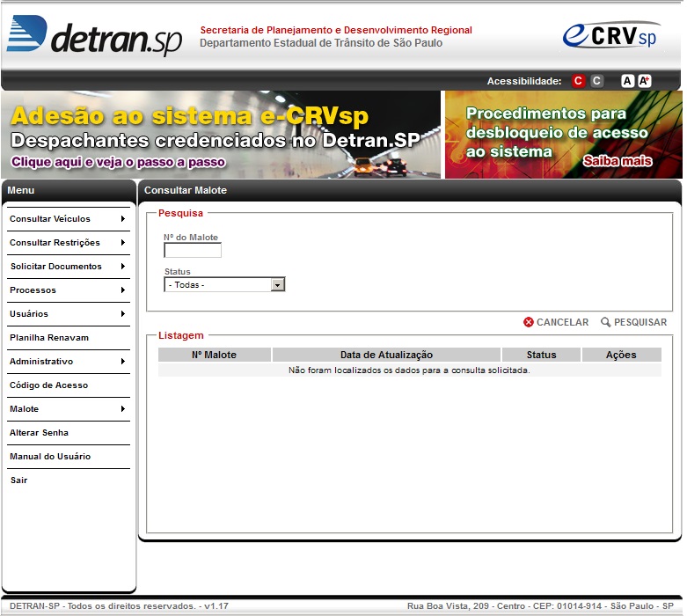This screenshot has width=687, height=616.
Task: Click 'Clique aqui e veja o passo a passo'
Action: pyautogui.click(x=118, y=162)
